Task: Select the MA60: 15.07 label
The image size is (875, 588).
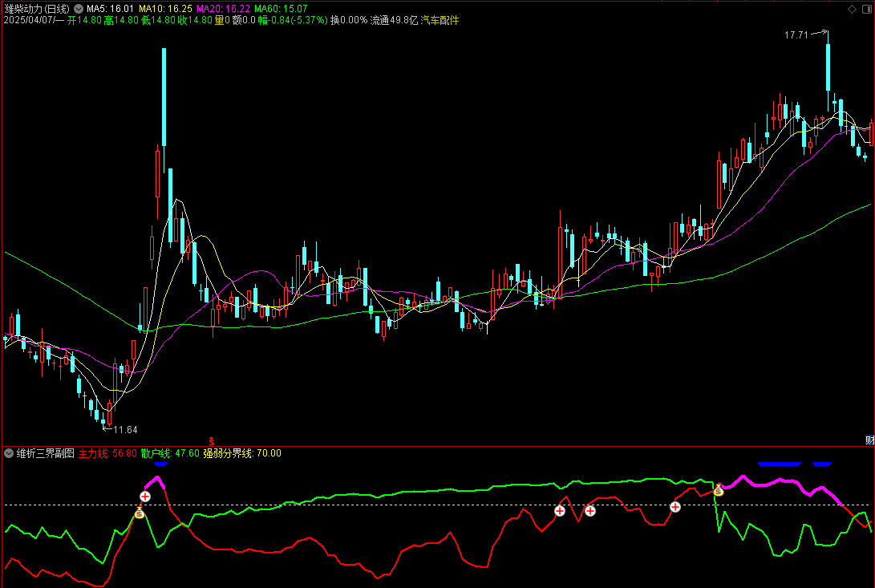Action: point(281,9)
